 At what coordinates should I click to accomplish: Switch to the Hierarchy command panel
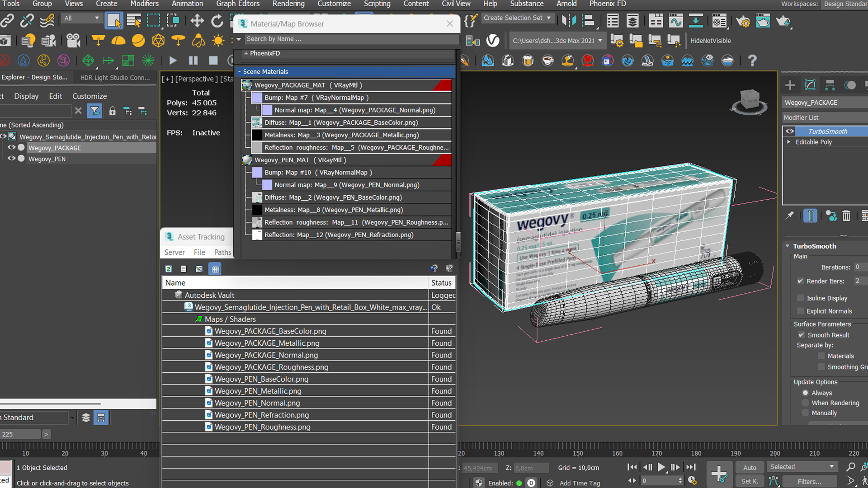click(x=830, y=85)
